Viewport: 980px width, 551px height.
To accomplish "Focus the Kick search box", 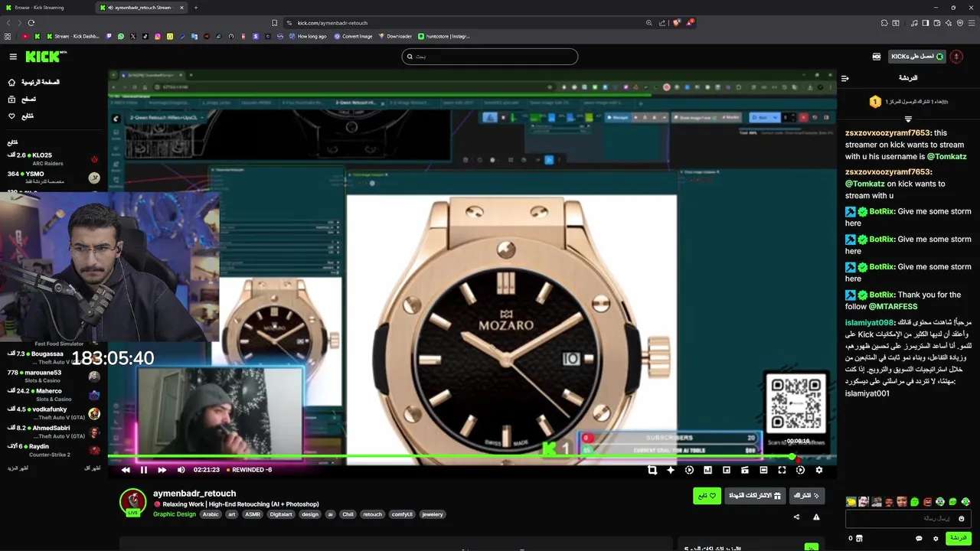I will coord(489,57).
